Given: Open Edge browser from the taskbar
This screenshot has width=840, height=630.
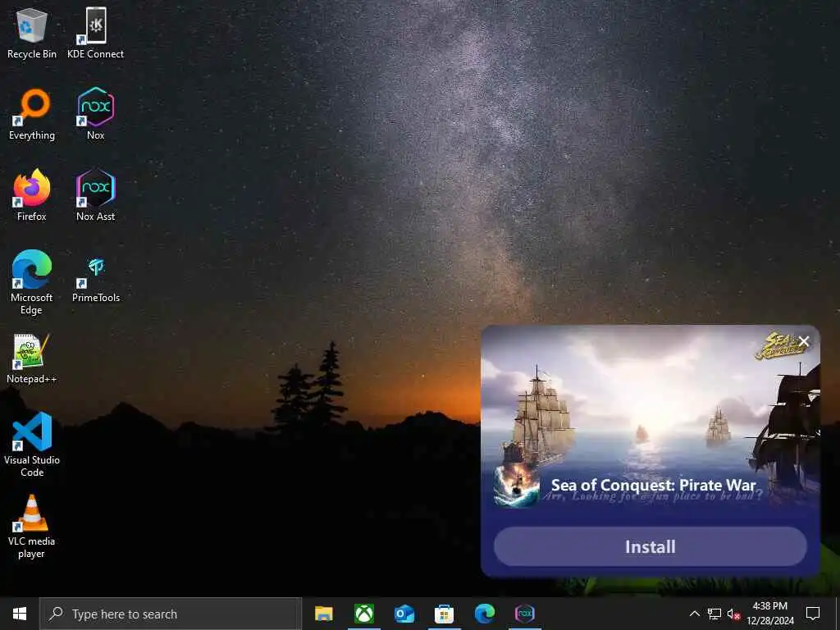Looking at the screenshot, I should coord(484,614).
